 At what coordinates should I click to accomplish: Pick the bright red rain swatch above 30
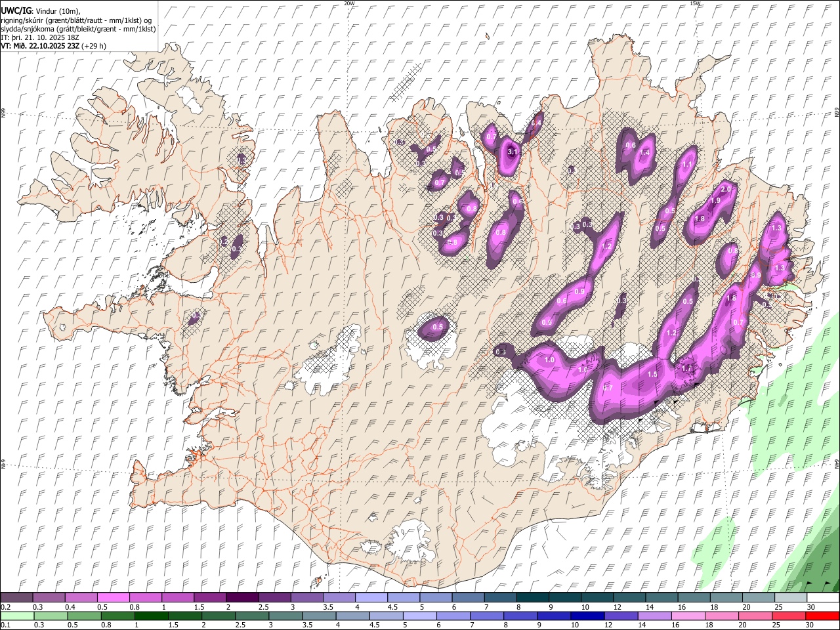click(823, 616)
